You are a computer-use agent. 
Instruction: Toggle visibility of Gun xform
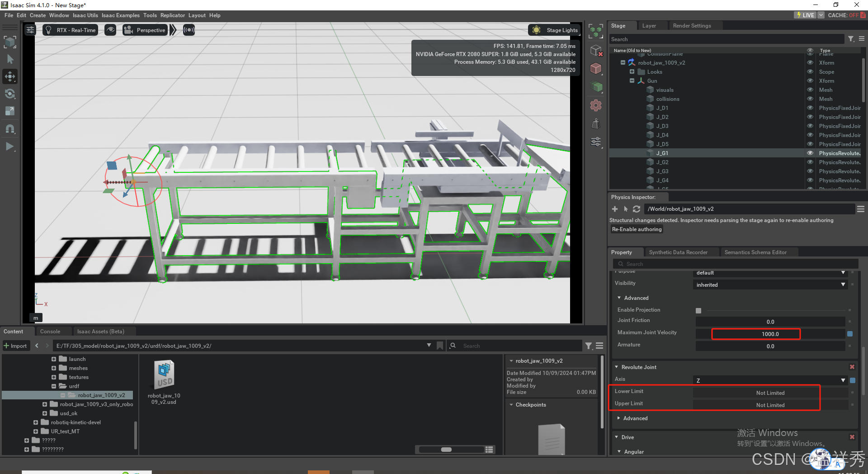810,81
